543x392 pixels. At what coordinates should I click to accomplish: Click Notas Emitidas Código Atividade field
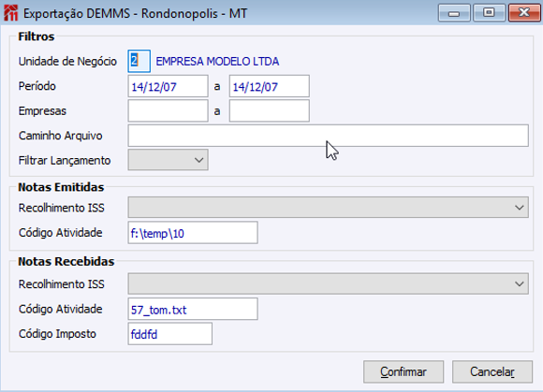pyautogui.click(x=193, y=233)
